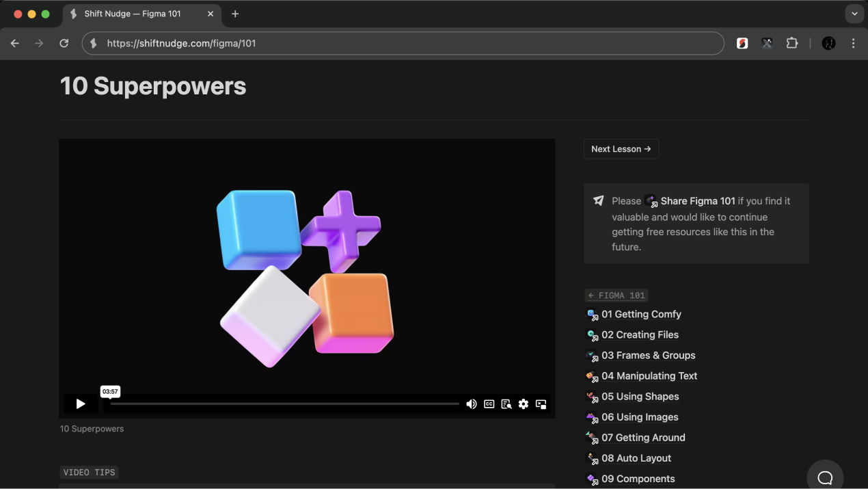Click the paper plane share icon

[x=599, y=201]
